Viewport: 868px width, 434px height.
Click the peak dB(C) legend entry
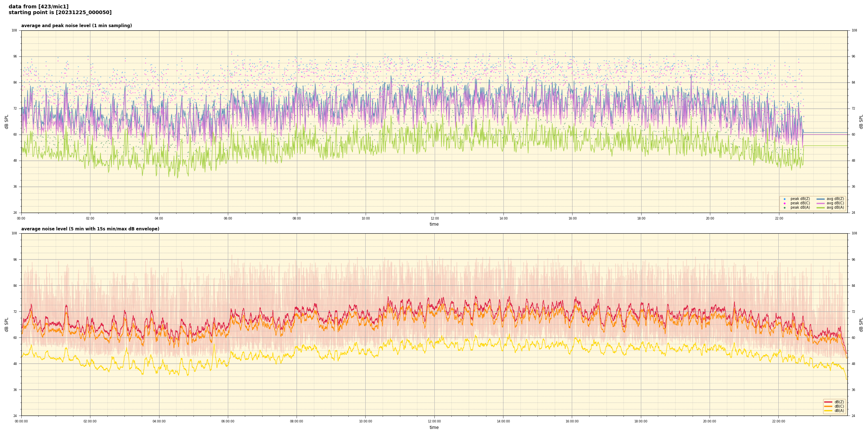coord(800,203)
